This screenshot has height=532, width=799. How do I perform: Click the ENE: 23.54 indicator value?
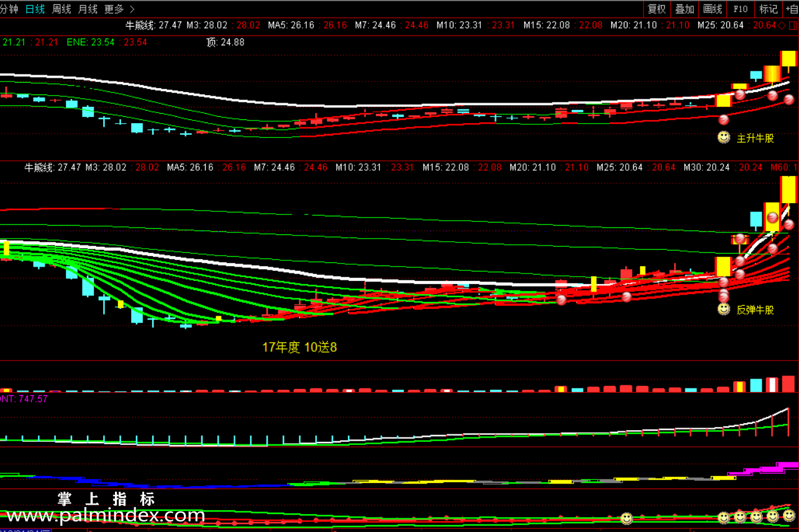click(91, 42)
